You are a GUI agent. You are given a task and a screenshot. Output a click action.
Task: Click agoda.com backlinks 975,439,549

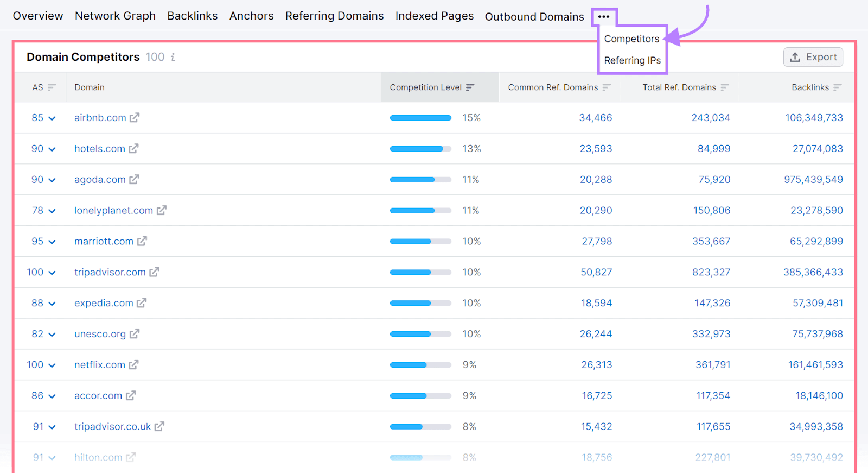click(x=813, y=180)
